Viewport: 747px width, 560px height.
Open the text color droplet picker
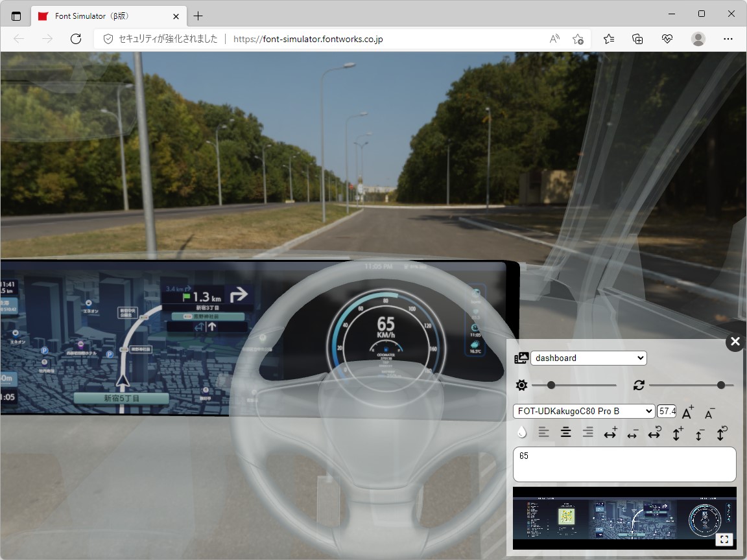(521, 432)
